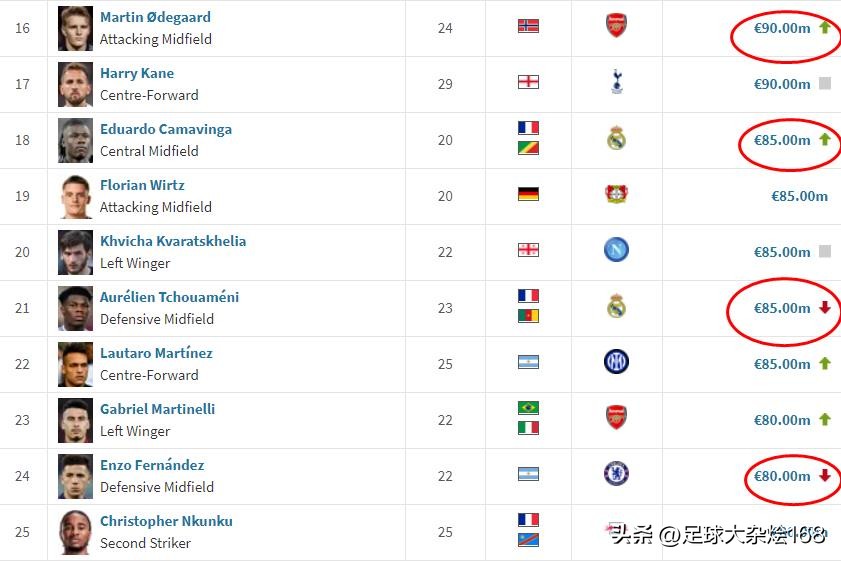Click the green up arrow beside Ødegaard's value
841x561 pixels.
click(x=825, y=28)
